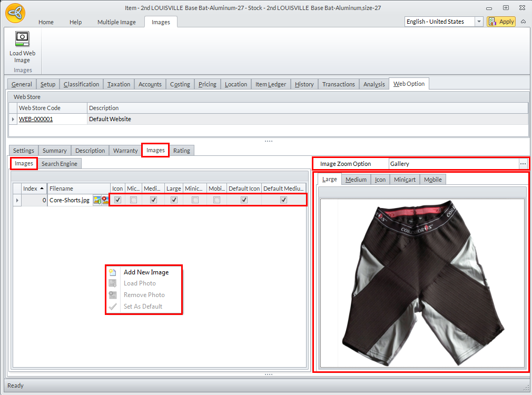Click the Add New Image menu icon
The image size is (532, 395).
(113, 272)
